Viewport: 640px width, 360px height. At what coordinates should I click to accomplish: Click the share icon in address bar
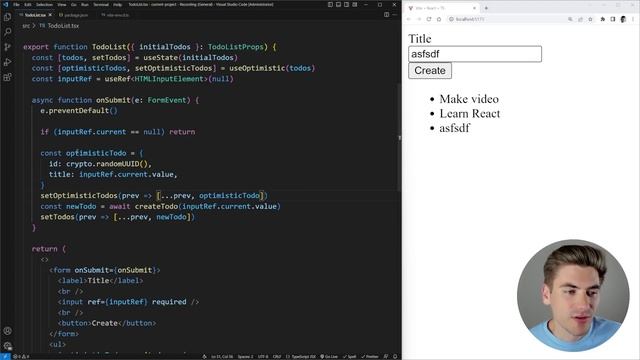tap(580, 19)
